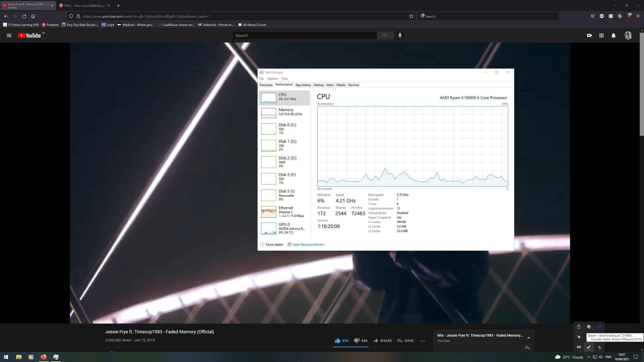Image resolution: width=644 pixels, height=362 pixels.
Task: Click the page vertical scrollbar thumb
Action: (x=642, y=84)
